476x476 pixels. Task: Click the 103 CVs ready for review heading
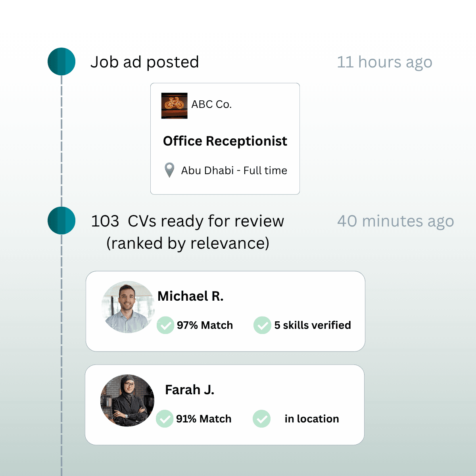coord(188,221)
